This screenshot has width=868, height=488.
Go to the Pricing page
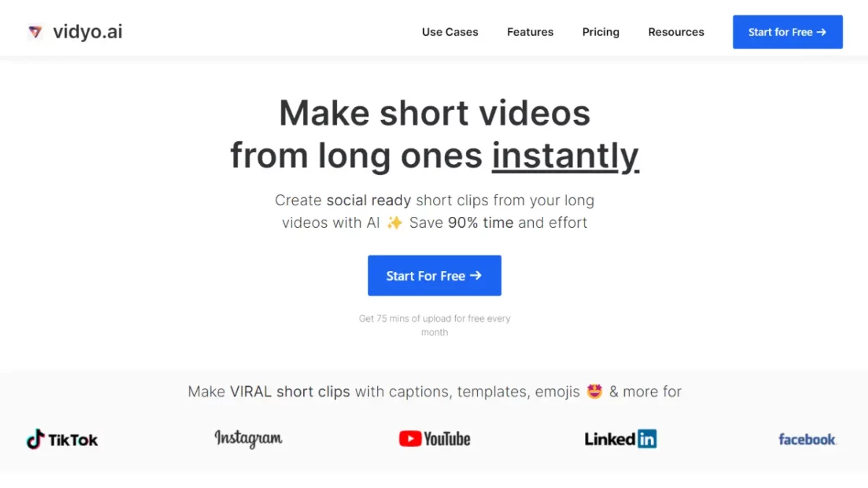click(x=601, y=32)
